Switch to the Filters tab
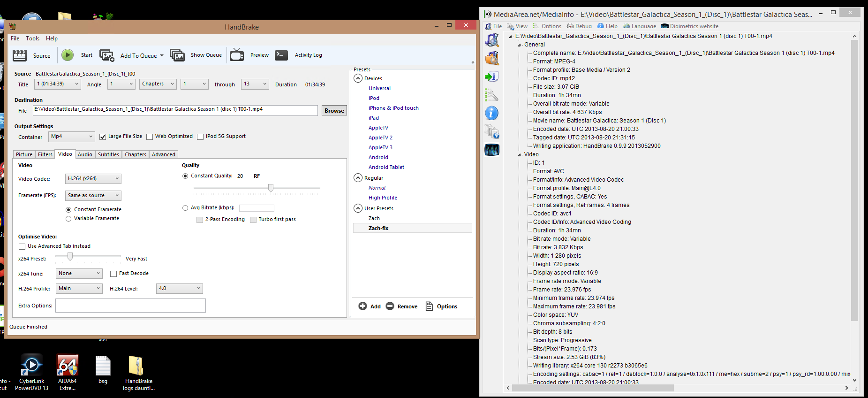The width and height of the screenshot is (868, 398). pos(45,154)
